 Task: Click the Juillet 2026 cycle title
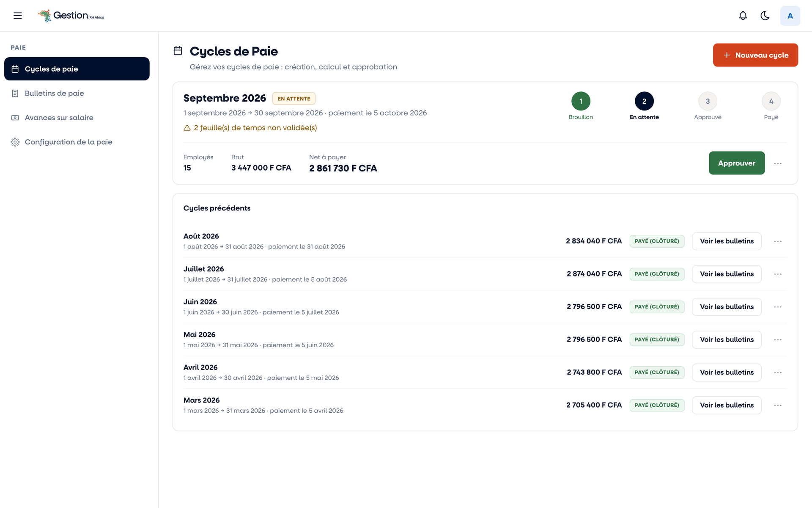[203, 269]
